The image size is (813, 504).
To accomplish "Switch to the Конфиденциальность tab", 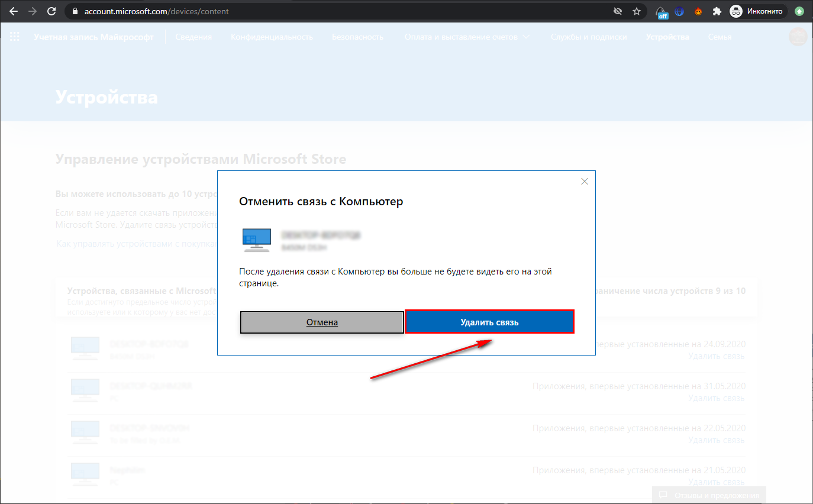I will [272, 37].
